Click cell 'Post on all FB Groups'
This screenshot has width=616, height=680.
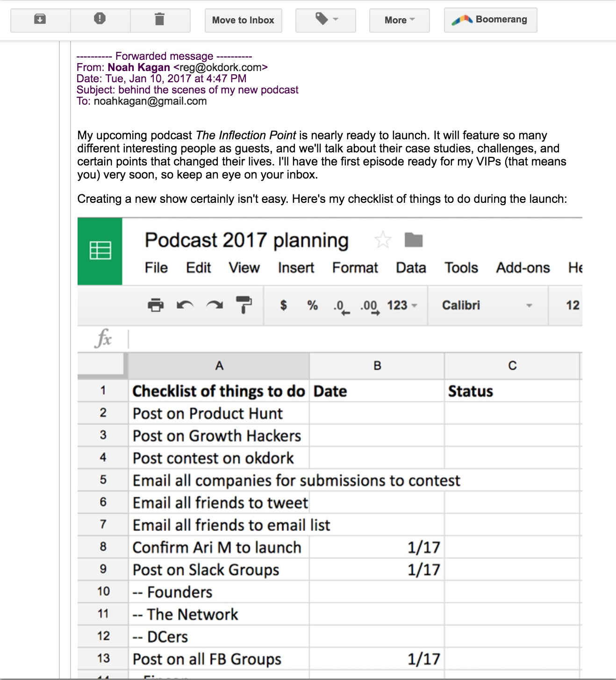click(x=219, y=659)
